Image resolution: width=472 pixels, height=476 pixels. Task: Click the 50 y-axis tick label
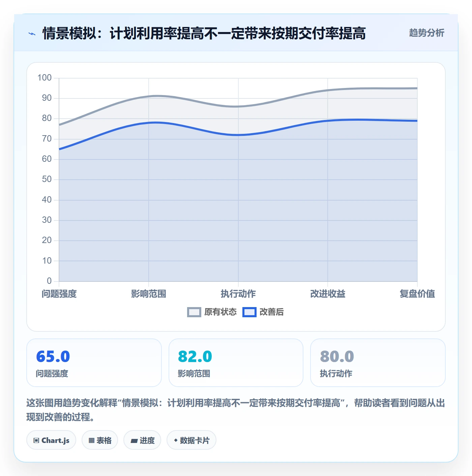coord(47,179)
